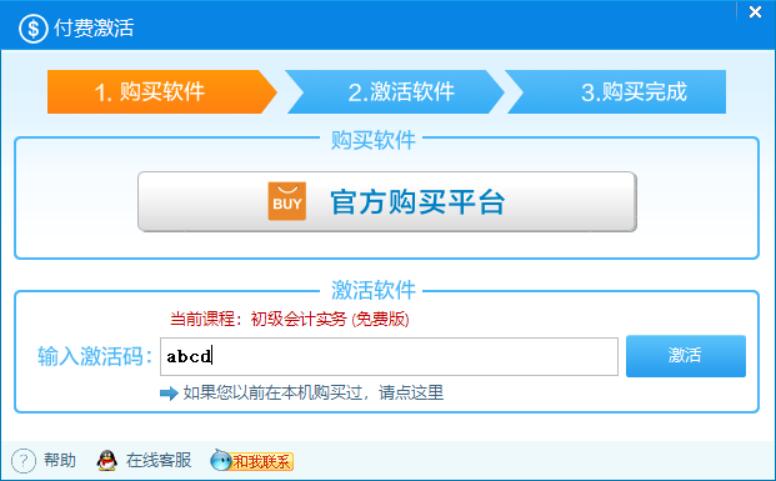Click the 和我联系 contact badge
Screen dimensions: 776x481
tap(252, 461)
